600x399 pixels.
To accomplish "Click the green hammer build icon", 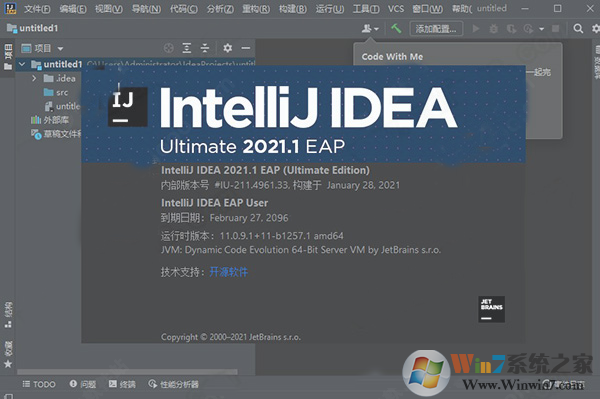I will (x=396, y=28).
